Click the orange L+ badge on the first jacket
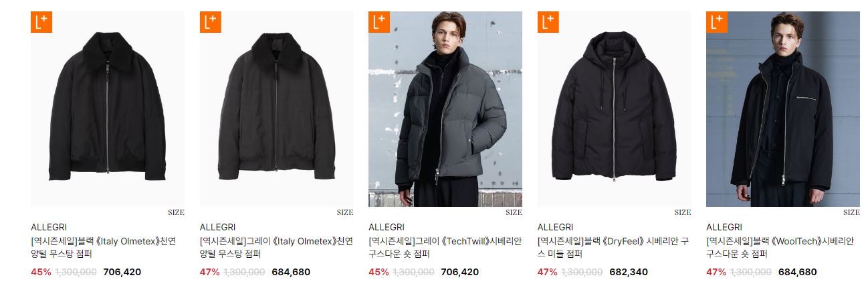 (x=41, y=22)
